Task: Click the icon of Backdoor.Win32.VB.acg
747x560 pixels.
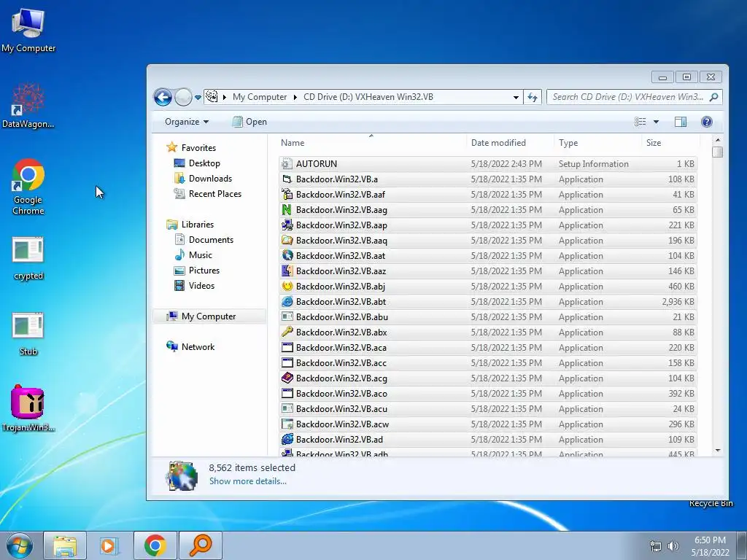Action: [286, 378]
